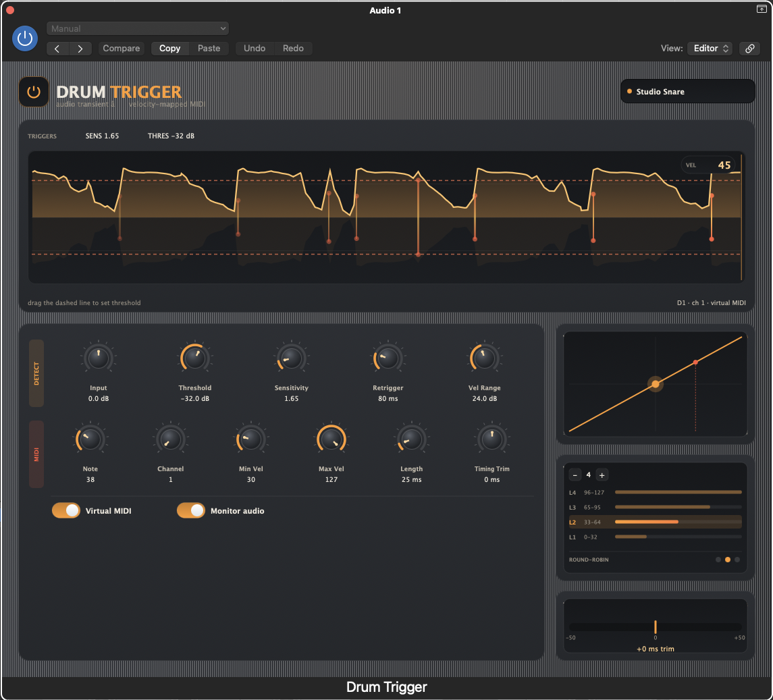
Task: Click the SENS 1.65 readout
Action: [102, 136]
